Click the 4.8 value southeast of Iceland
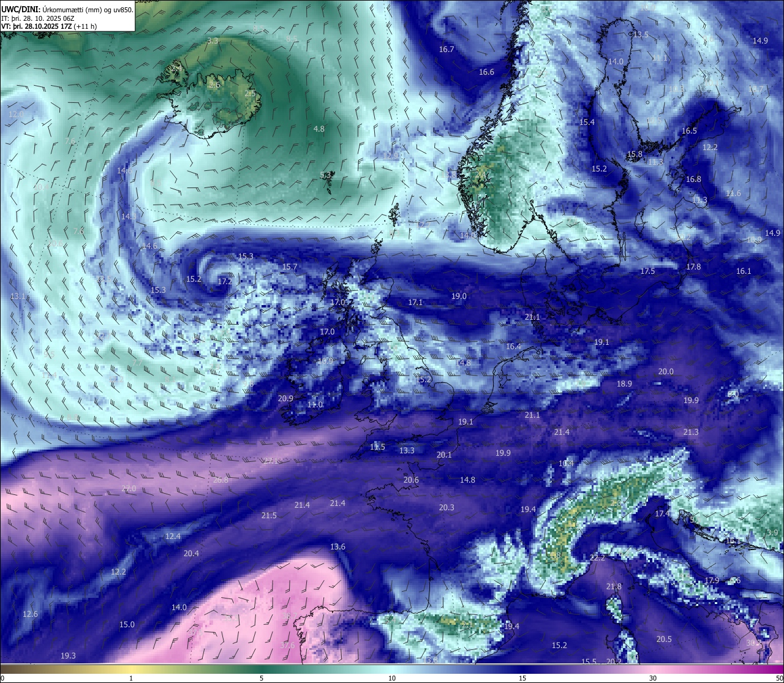Image resolution: width=784 pixels, height=683 pixels. [x=319, y=129]
